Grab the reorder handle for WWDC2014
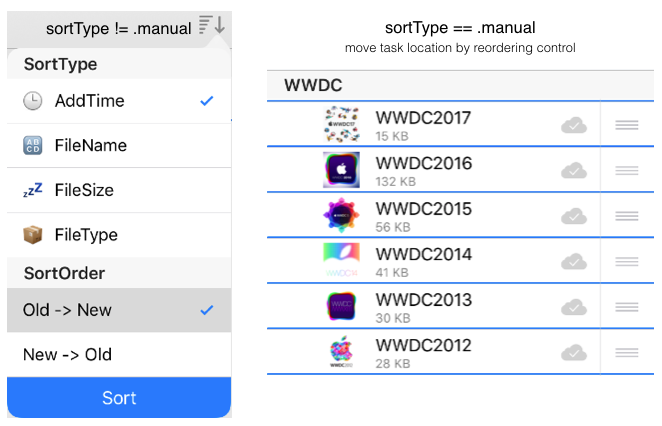 [627, 262]
